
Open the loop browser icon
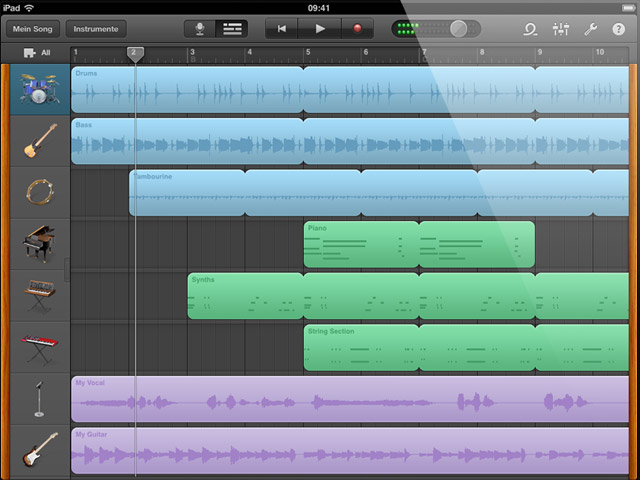pos(530,29)
